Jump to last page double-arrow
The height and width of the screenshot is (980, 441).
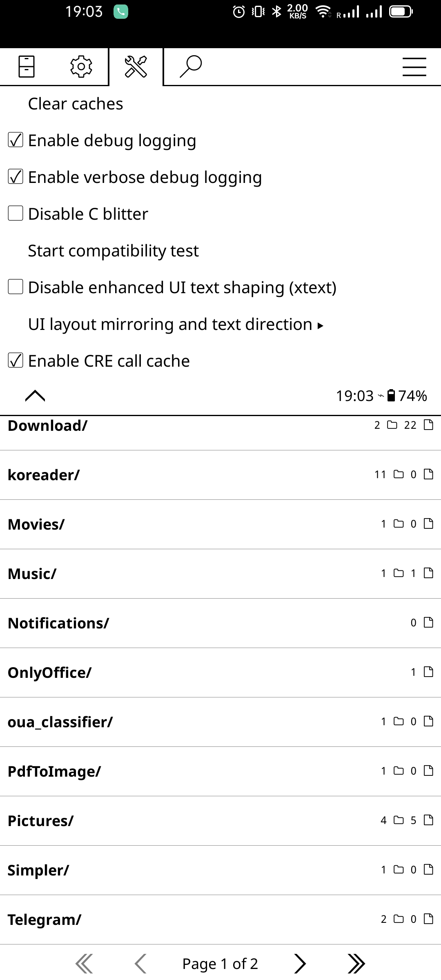[x=356, y=964]
